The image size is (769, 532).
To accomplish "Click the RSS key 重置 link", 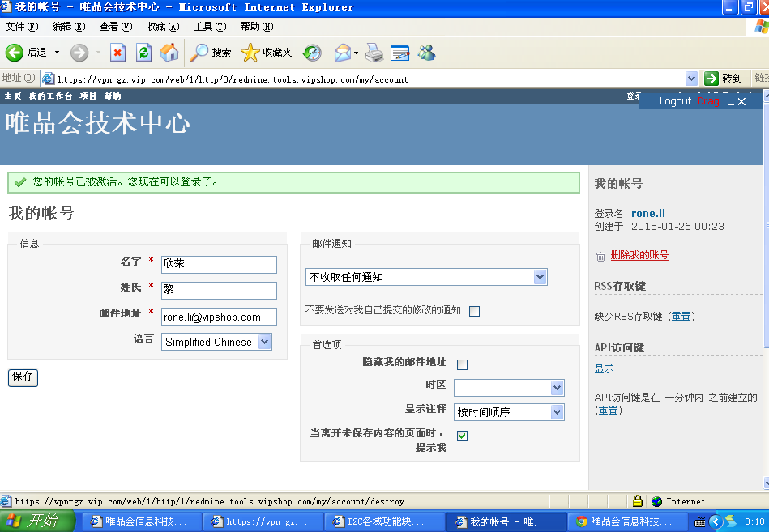I will tap(681, 316).
